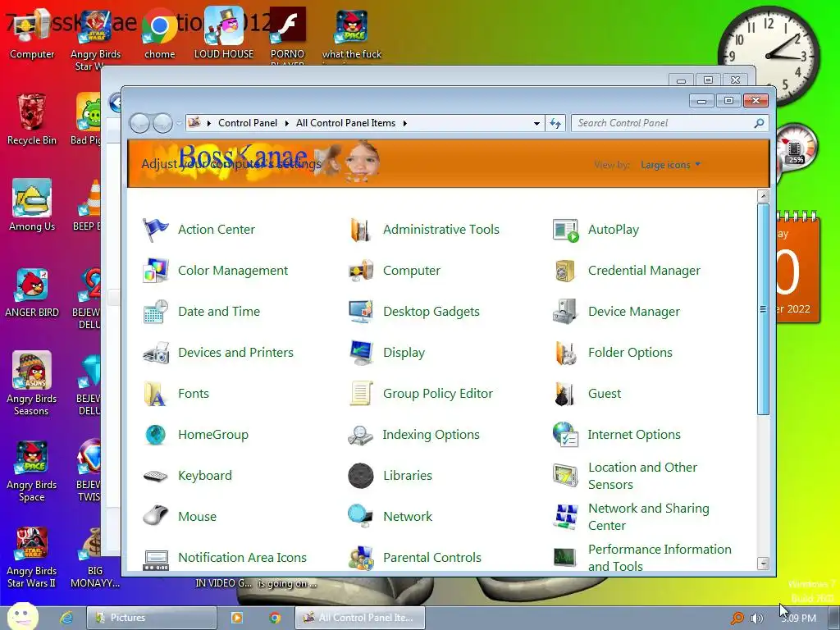
Task: Click the scrollbar down arrow in Control Panel
Action: tap(764, 564)
